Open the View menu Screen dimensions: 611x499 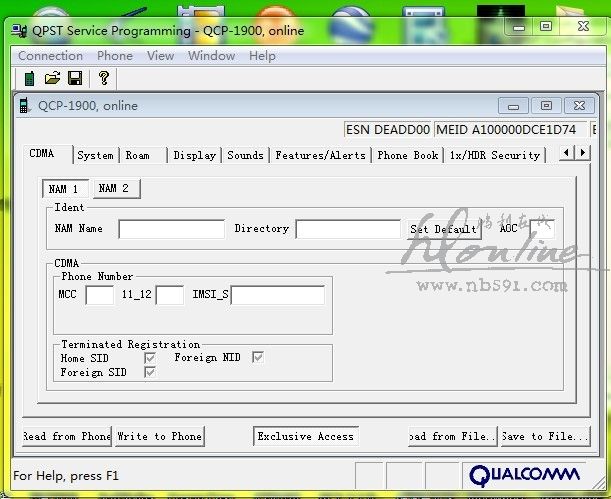click(x=160, y=56)
